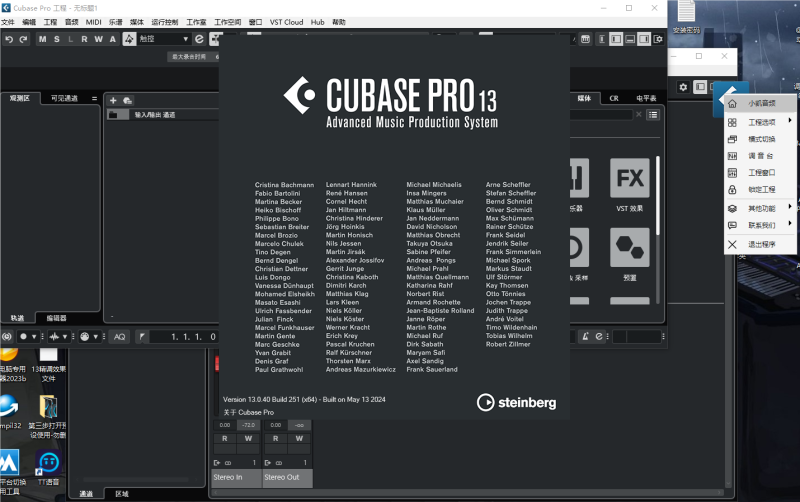Toggle global Write automation (W) in toolbar
The width and height of the screenshot is (800, 502).
[x=98, y=39]
